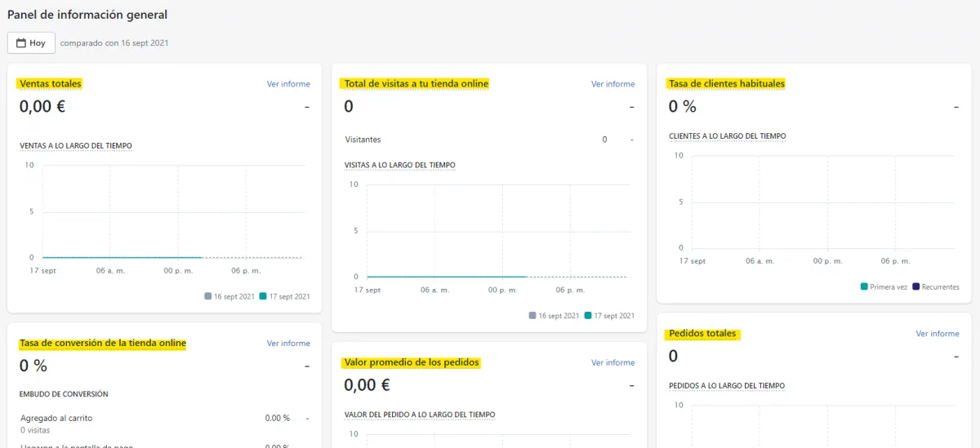980x448 pixels.
Task: Open Ver informe for Total de visitas
Action: point(612,84)
